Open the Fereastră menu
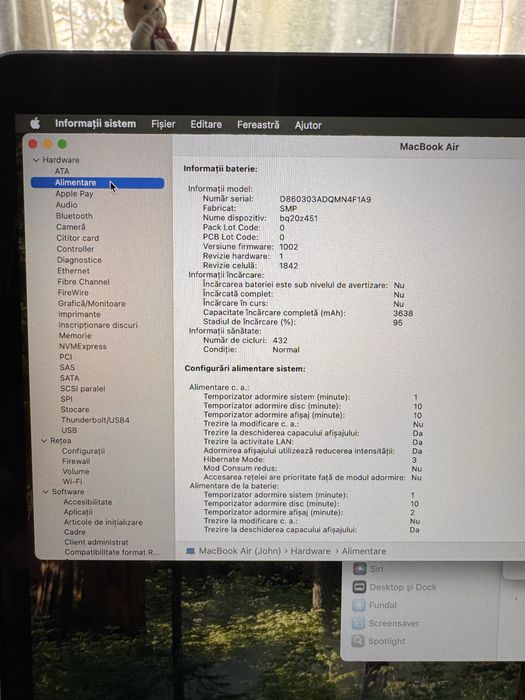 pyautogui.click(x=258, y=125)
